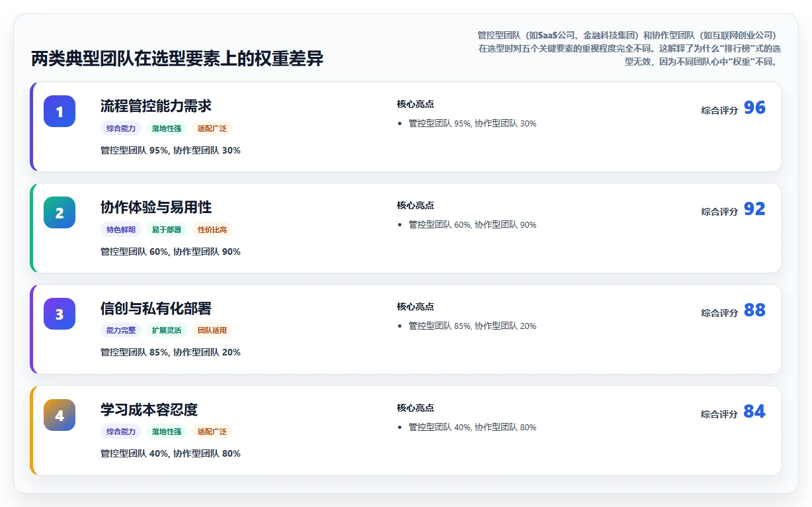Click bold text 管控型团队 85%, 协作型团队 20%
This screenshot has height=507, width=812.
click(171, 352)
